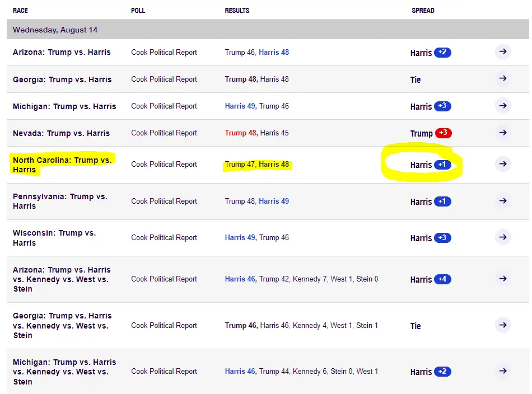Screen dimensions: 532x394
Task: Click the POLL column header
Action: [138, 11]
